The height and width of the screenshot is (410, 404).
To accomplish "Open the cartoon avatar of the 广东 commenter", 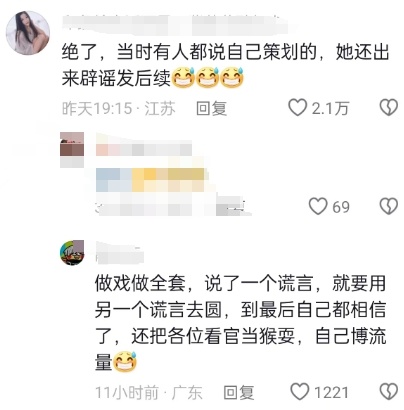I will point(72,252).
